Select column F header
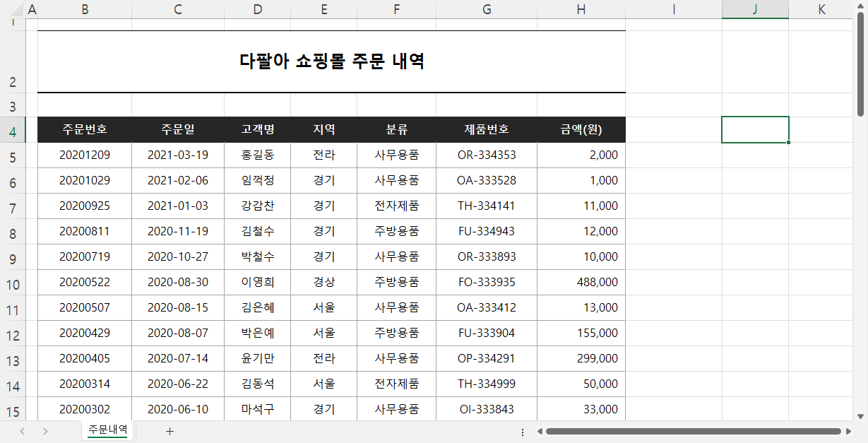This screenshot has width=868, height=443. pyautogui.click(x=397, y=9)
